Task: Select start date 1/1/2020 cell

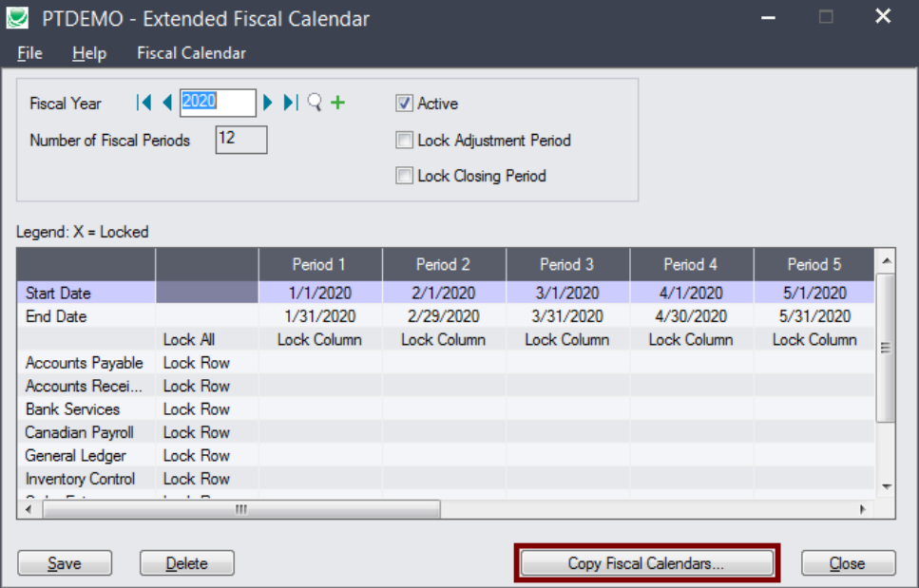Action: [320, 293]
